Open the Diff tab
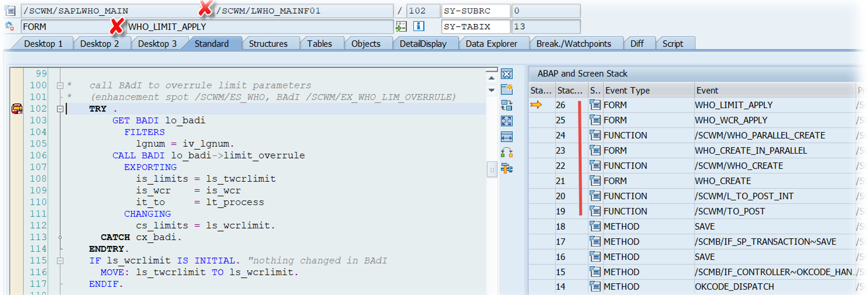 (x=637, y=43)
